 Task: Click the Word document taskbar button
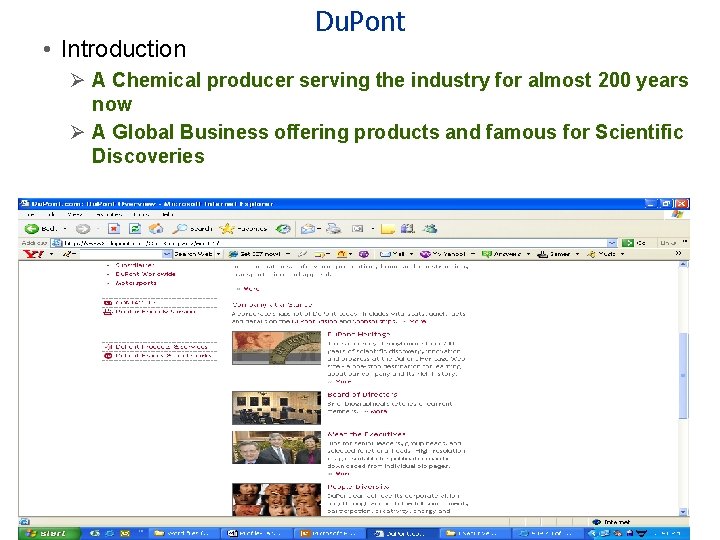click(256, 533)
